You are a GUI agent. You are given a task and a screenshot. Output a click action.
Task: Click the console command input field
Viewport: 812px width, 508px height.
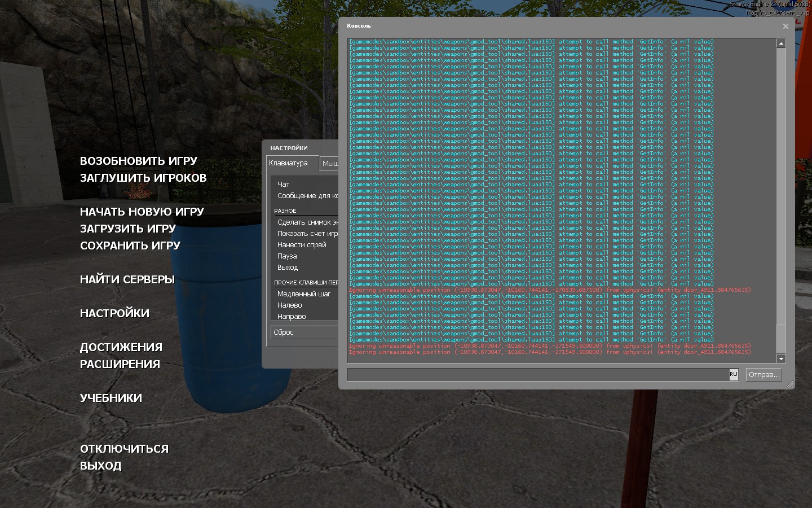(538, 375)
